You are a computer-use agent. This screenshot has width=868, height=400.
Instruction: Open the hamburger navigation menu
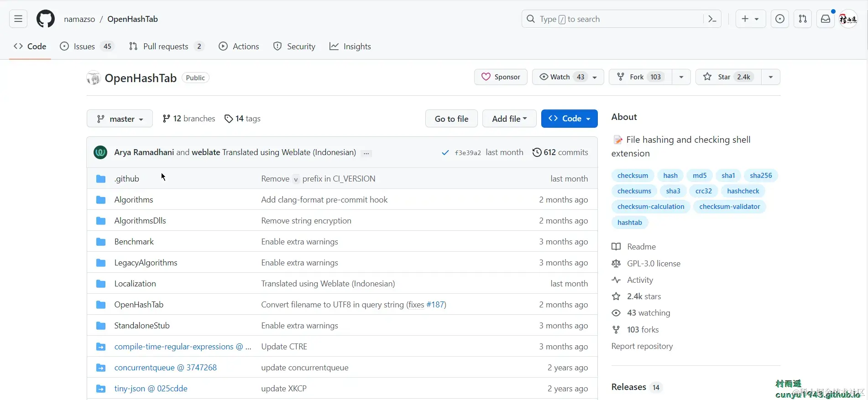(x=18, y=19)
